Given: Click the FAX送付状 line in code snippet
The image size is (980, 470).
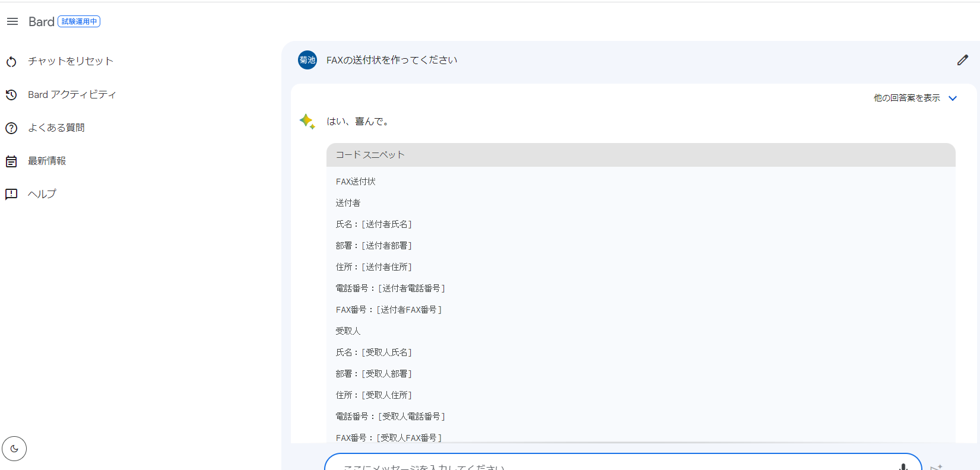Looking at the screenshot, I should [x=356, y=182].
